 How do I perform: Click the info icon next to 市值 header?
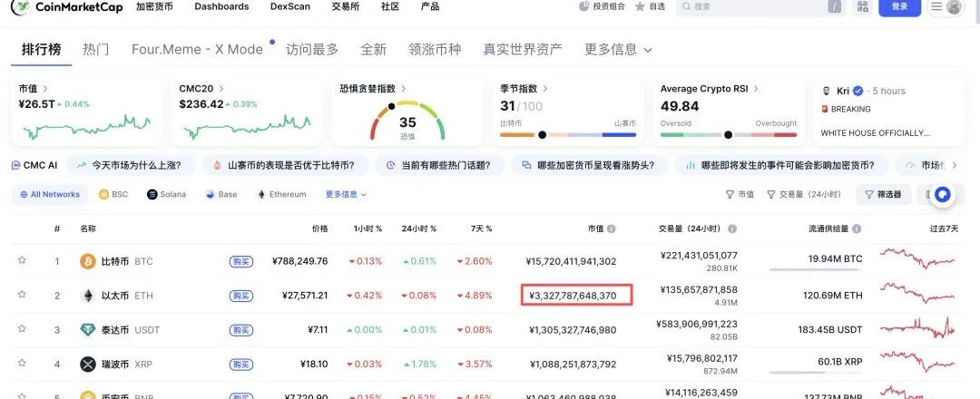pos(612,229)
